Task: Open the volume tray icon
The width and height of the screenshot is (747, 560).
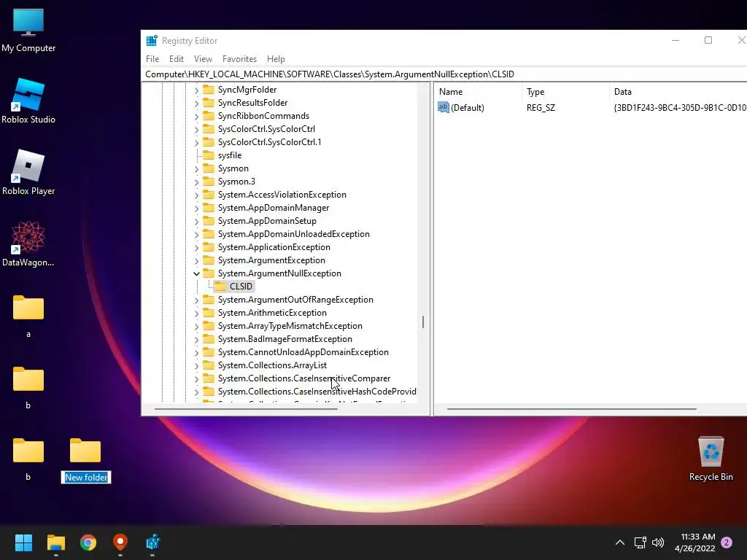Action: click(x=658, y=542)
